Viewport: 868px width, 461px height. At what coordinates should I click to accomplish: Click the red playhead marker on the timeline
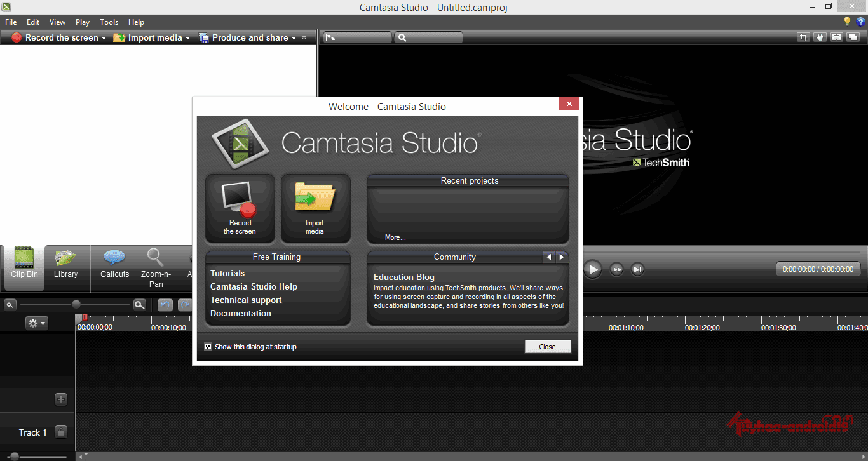pos(84,317)
